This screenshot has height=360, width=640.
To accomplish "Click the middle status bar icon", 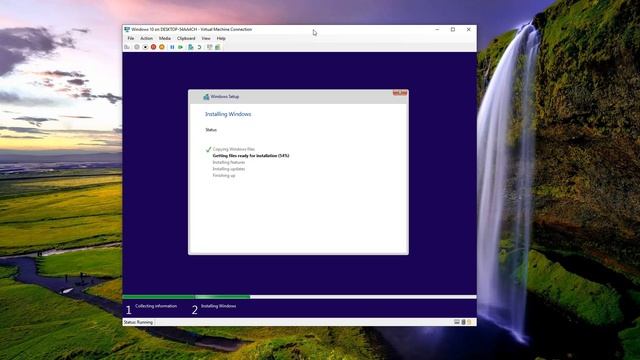I will click(463, 322).
